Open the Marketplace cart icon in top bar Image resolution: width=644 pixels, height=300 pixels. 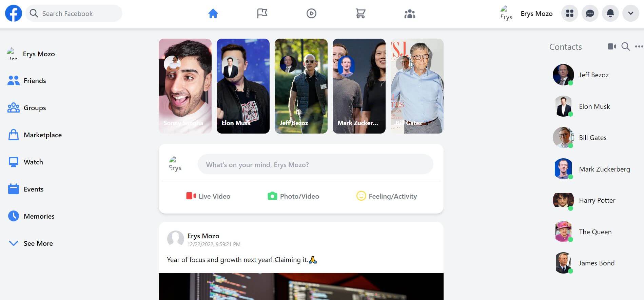tap(360, 14)
